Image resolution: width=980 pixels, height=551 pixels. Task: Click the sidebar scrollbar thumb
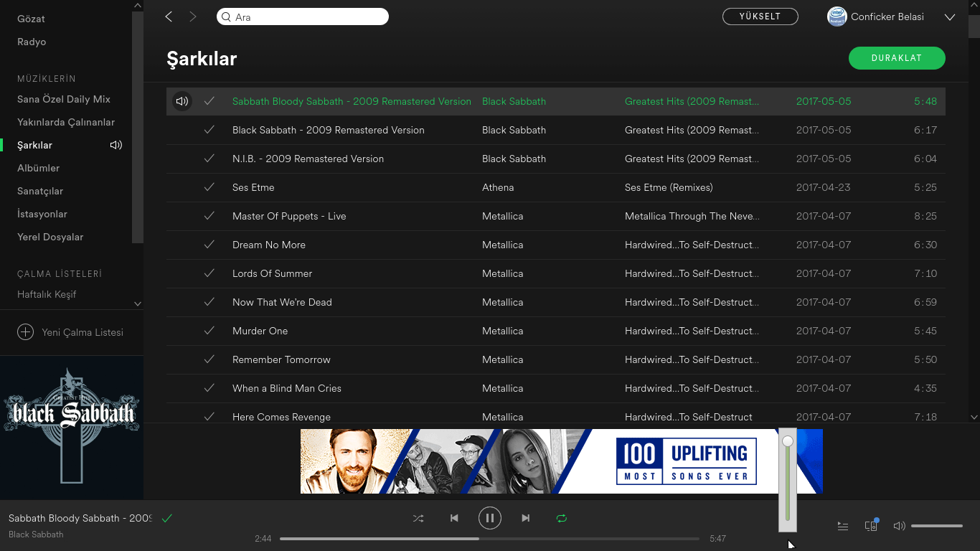pos(138,127)
